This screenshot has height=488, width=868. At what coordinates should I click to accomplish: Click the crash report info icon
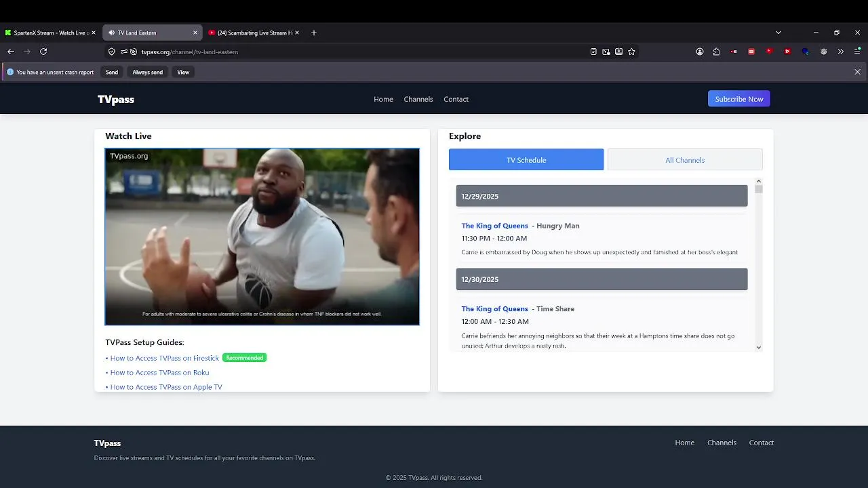pyautogui.click(x=10, y=72)
